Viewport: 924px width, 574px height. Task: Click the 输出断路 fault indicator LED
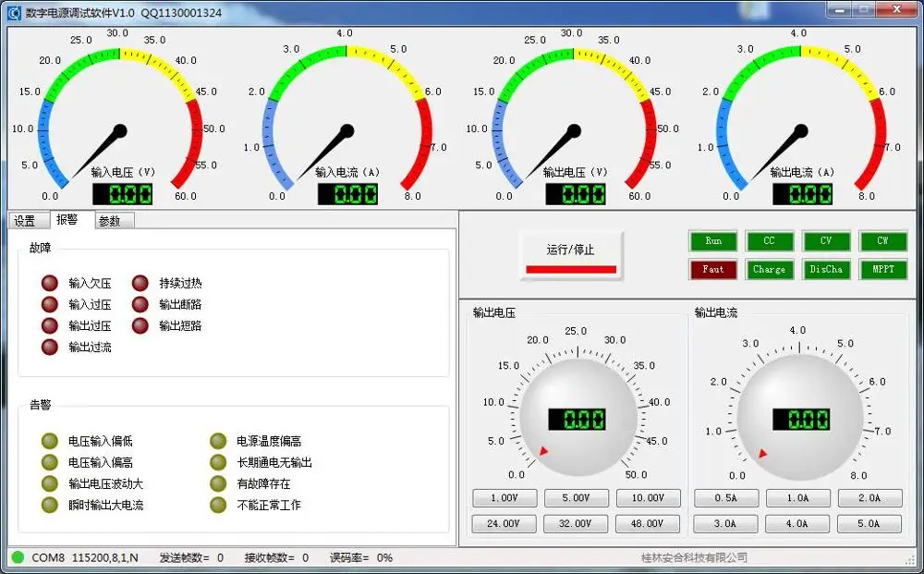pyautogui.click(x=140, y=305)
